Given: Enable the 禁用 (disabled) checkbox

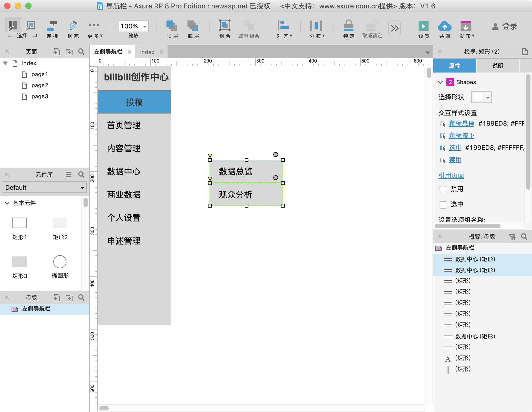Looking at the screenshot, I should point(443,189).
